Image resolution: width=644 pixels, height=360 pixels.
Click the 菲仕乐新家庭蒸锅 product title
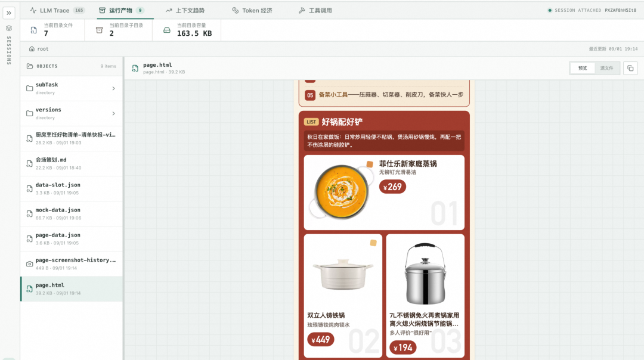(408, 163)
